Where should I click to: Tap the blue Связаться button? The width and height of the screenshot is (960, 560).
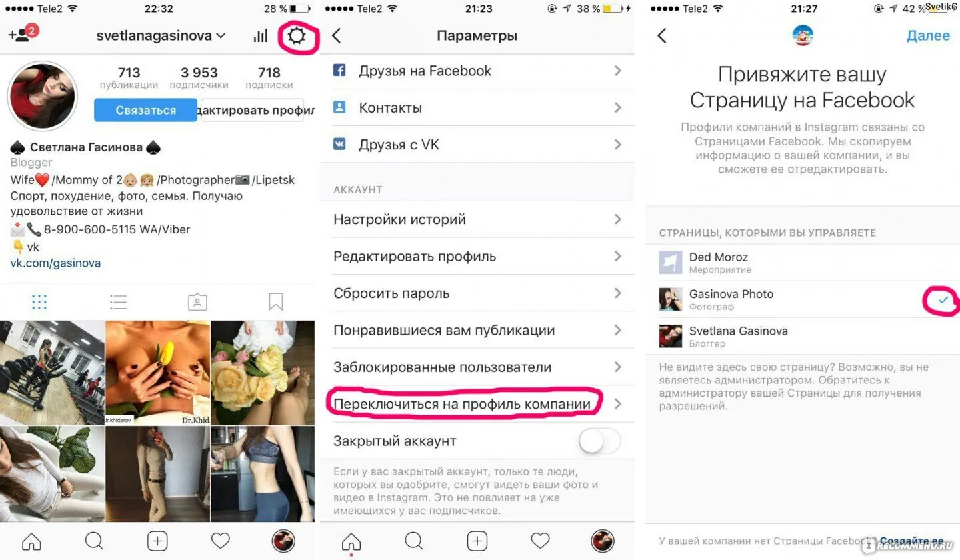tap(145, 110)
